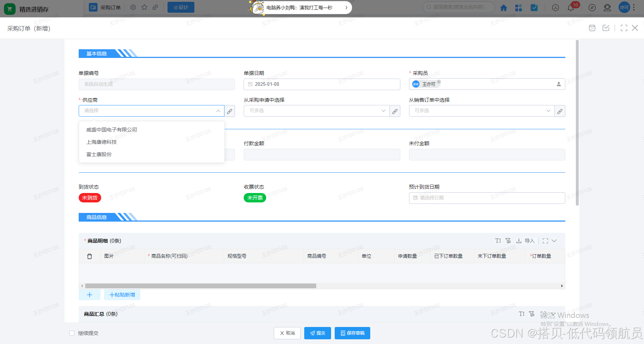Star the 采购订单 page as favorite
Screen dimensions: 644x344
point(144,7)
